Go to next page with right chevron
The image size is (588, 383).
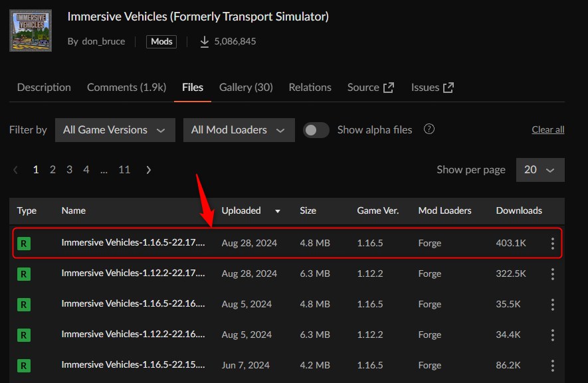click(x=149, y=170)
